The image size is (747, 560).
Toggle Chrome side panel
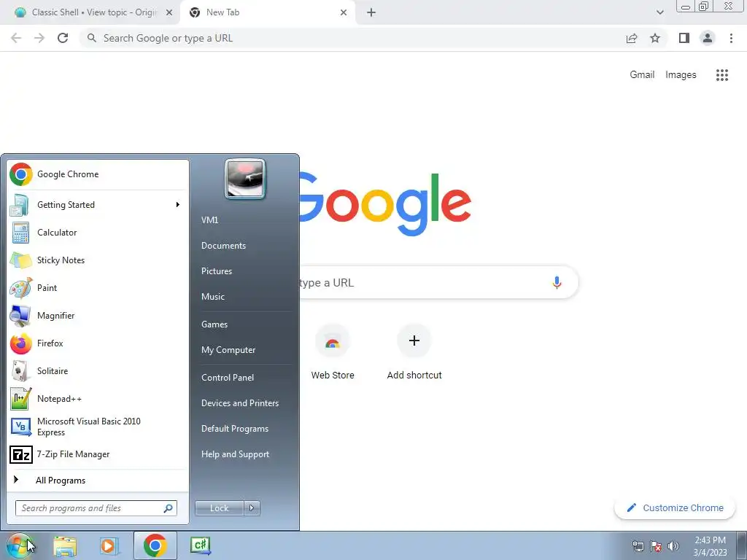(x=684, y=38)
